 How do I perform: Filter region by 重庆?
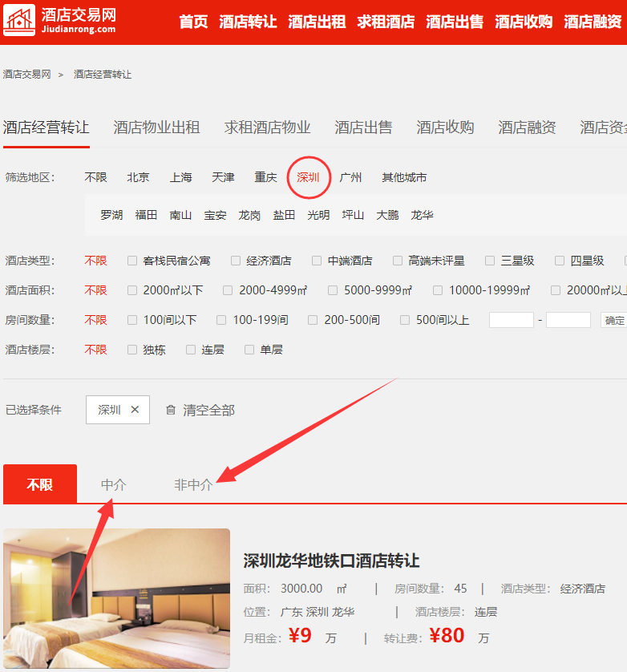(x=265, y=177)
